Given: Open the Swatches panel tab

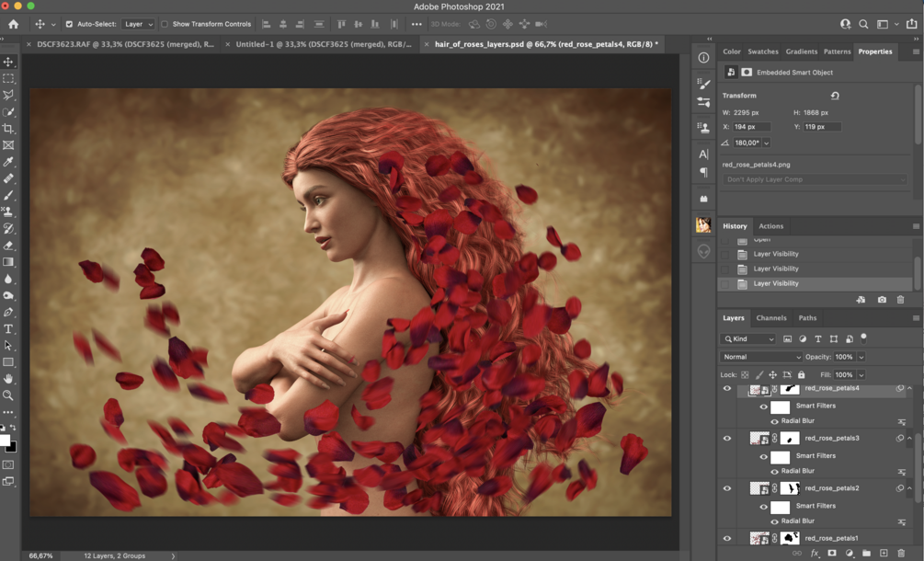Looking at the screenshot, I should tap(762, 52).
